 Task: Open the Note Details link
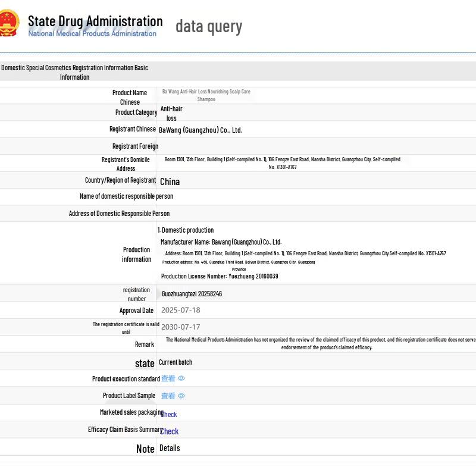coord(170,448)
